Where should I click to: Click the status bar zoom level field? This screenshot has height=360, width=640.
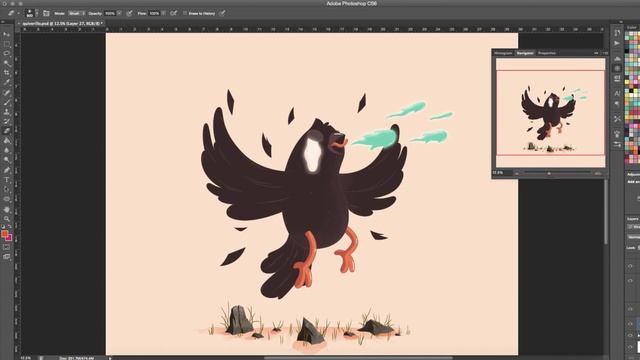coord(25,358)
